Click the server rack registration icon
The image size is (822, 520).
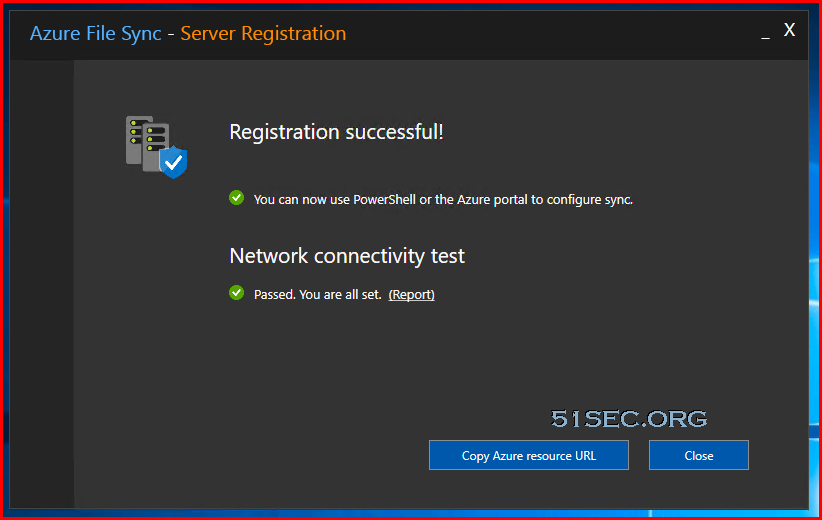pyautogui.click(x=156, y=147)
